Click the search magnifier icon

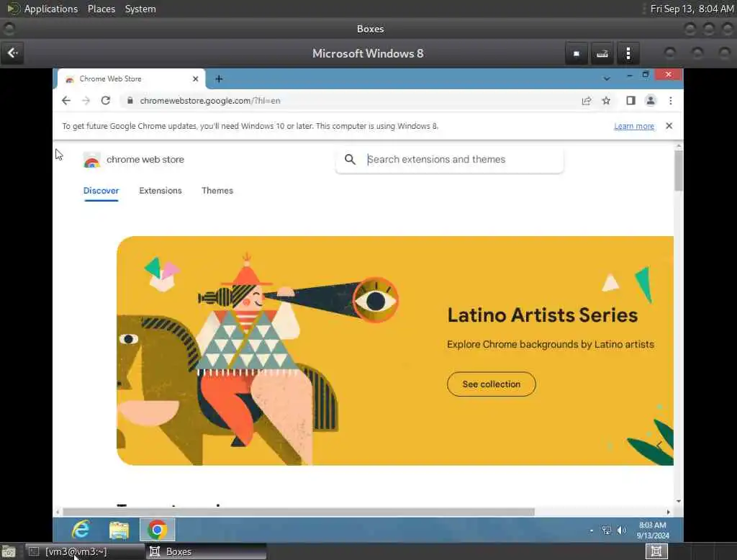tap(351, 159)
